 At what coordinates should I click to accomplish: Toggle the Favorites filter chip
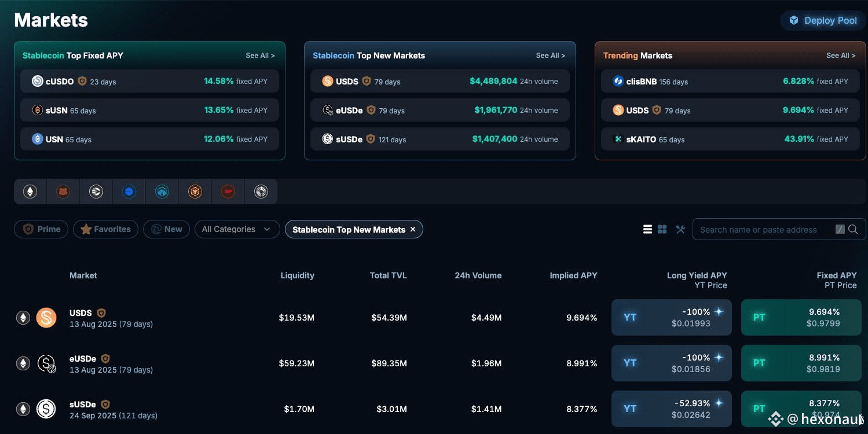tap(105, 229)
